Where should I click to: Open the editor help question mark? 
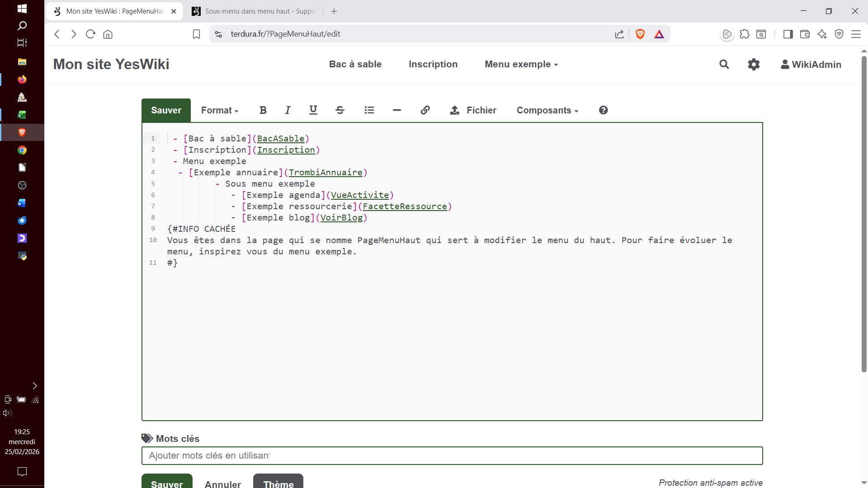pyautogui.click(x=603, y=110)
